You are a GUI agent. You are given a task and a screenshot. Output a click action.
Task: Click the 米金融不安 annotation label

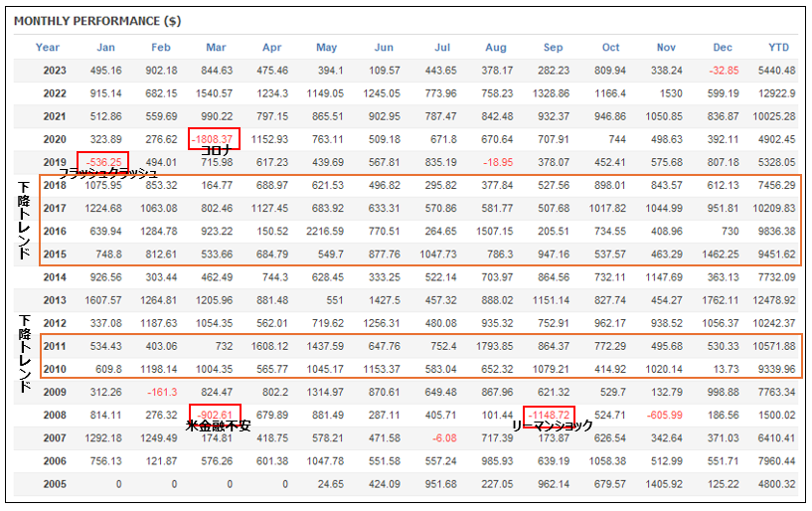217,426
